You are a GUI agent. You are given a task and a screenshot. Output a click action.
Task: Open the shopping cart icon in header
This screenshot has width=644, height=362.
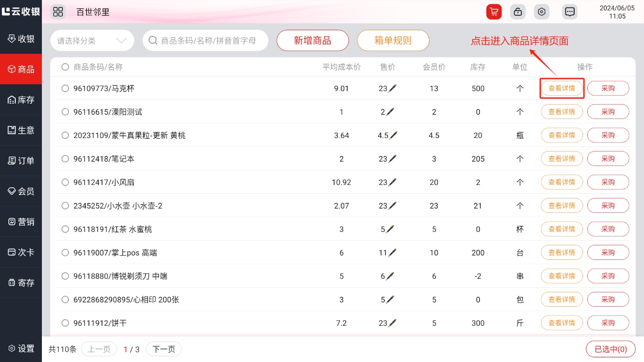(494, 12)
